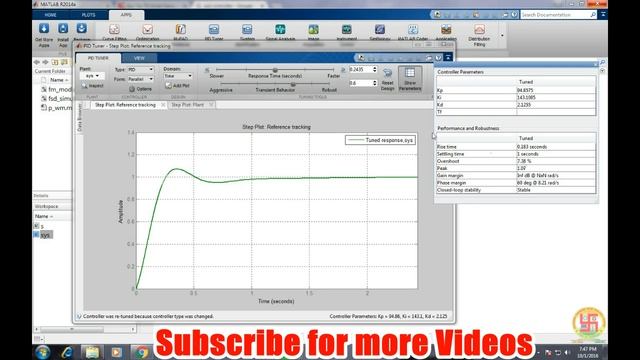The width and height of the screenshot is (640, 360).
Task: Select the Step Plot: Plant tab
Action: [x=187, y=105]
